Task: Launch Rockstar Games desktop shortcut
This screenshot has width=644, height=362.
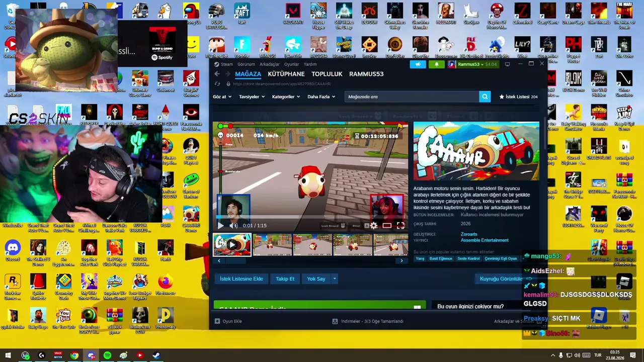Action: click(x=13, y=287)
